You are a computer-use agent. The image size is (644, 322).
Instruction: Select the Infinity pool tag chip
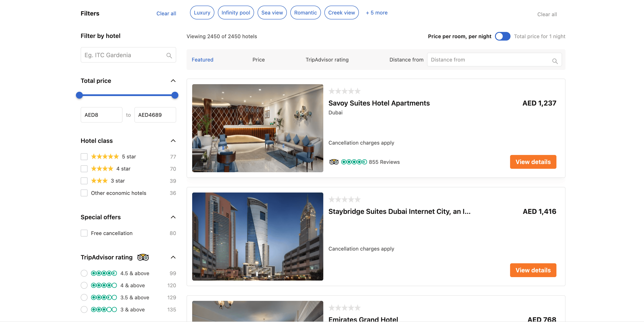(236, 13)
